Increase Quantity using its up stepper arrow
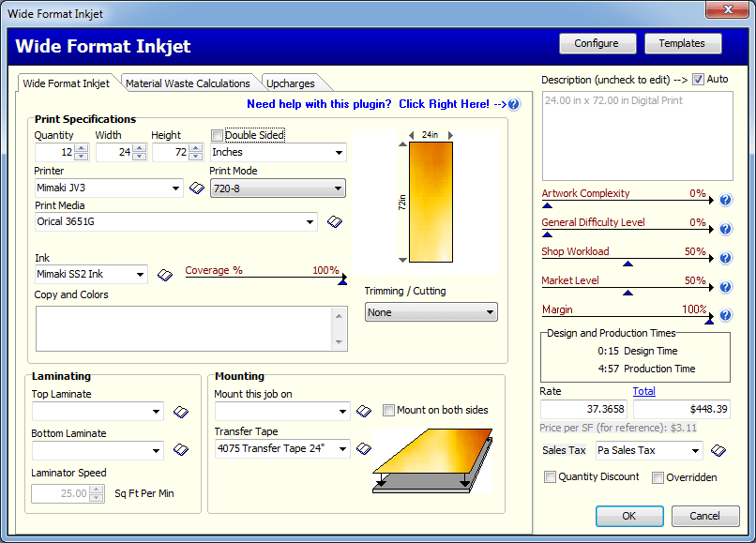Image resolution: width=756 pixels, height=543 pixels. (x=83, y=147)
